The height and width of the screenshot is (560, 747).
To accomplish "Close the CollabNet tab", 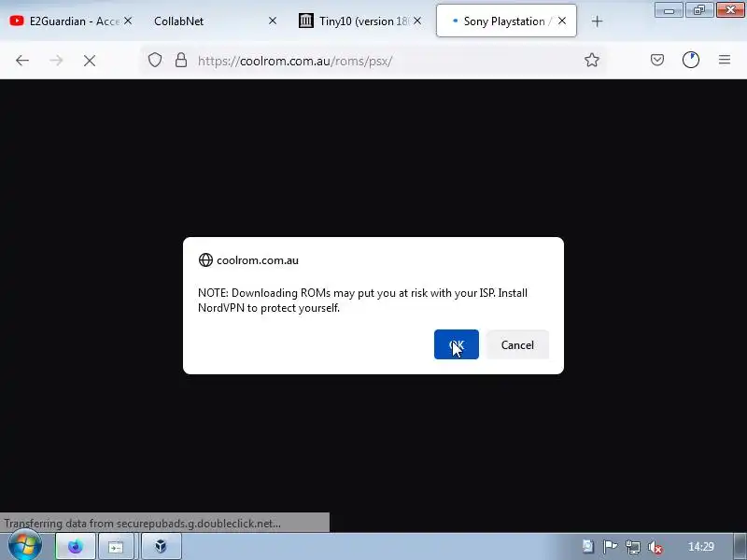I will [273, 21].
